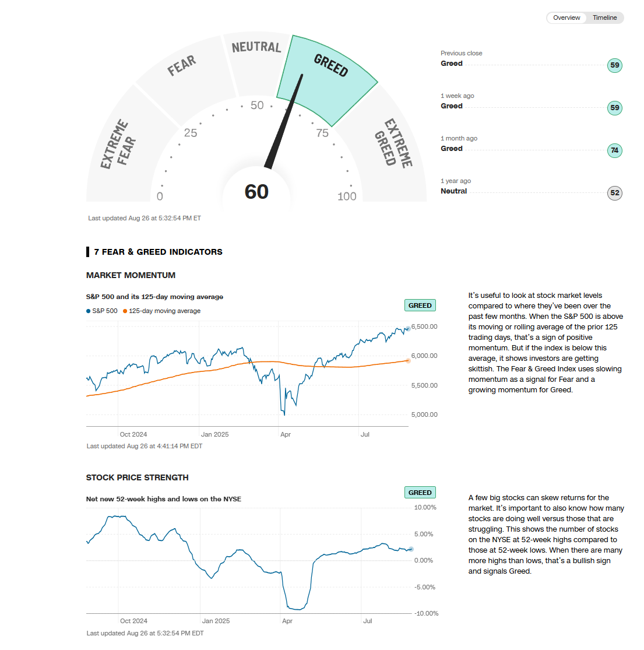Click the 1 month ago 74 badge
The image size is (644, 650).
[614, 150]
